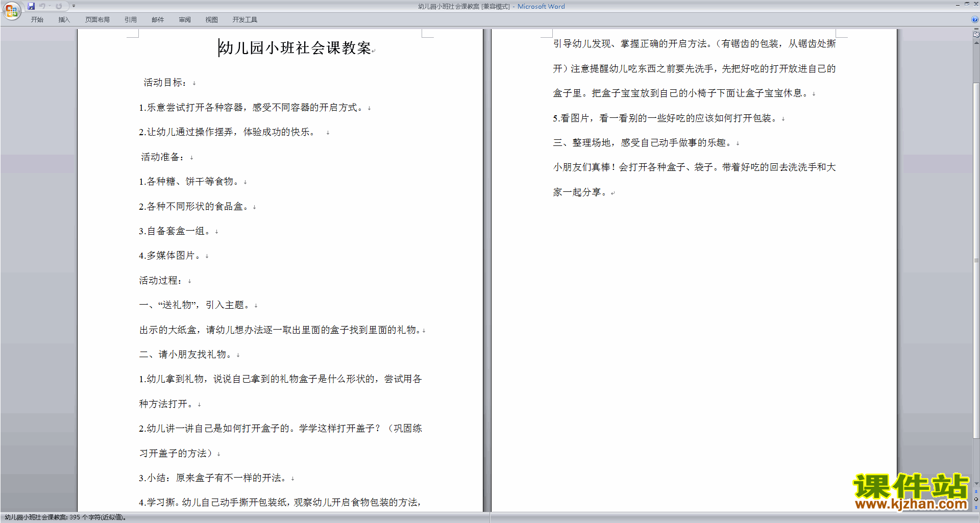Switch to the 视图 ribbon tab
This screenshot has height=523, width=980.
click(212, 20)
